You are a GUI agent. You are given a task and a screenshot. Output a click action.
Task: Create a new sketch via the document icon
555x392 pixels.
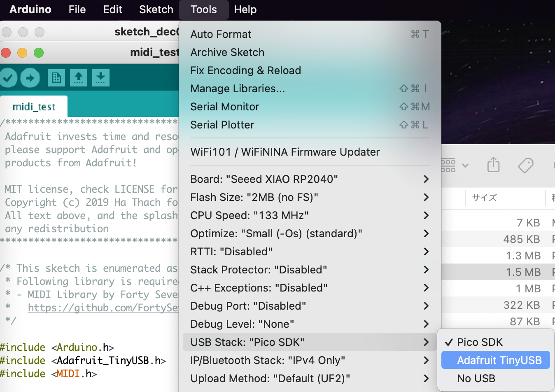tap(56, 77)
